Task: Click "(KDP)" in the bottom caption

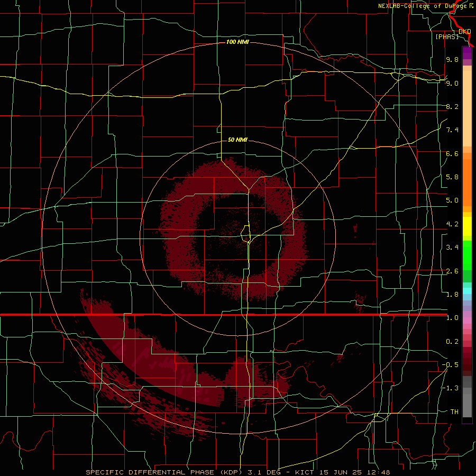Action: pyautogui.click(x=231, y=472)
